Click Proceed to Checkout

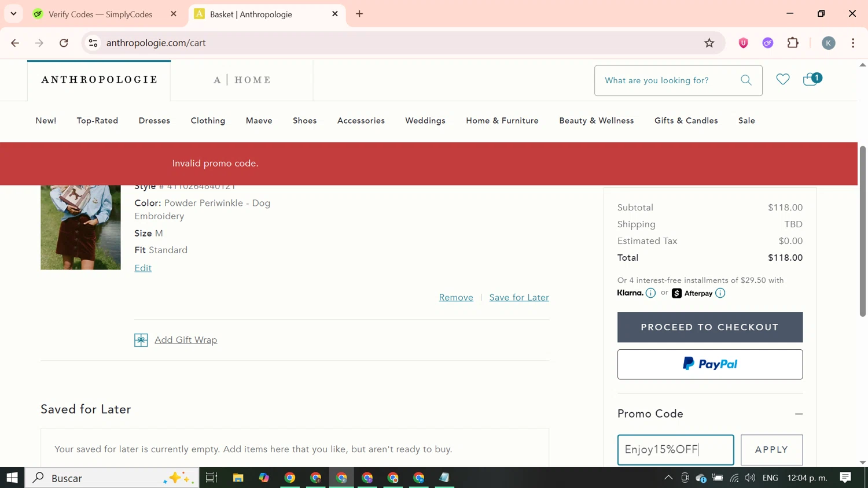pyautogui.click(x=710, y=327)
